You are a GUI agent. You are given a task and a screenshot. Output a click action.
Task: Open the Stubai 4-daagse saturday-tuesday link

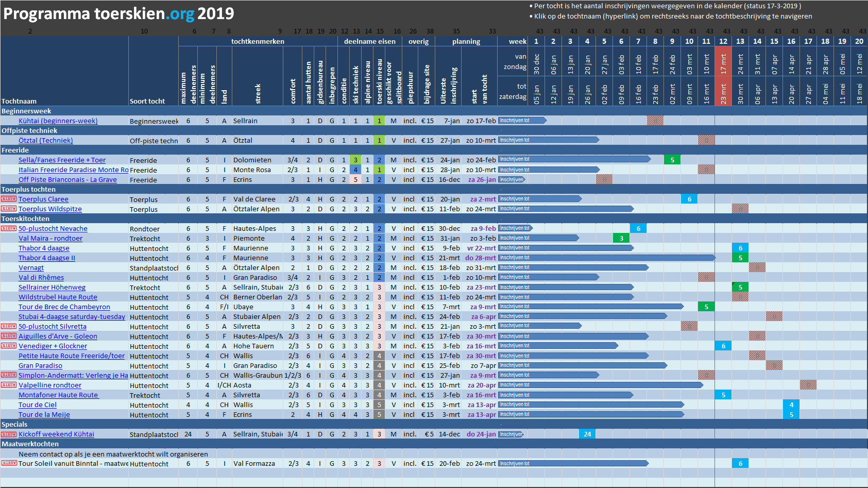click(x=72, y=317)
